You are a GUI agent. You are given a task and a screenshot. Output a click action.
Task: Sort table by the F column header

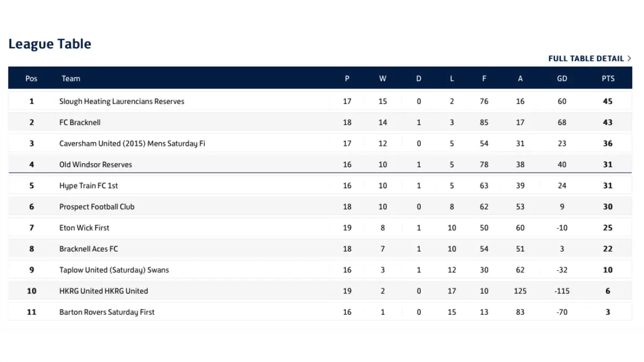pyautogui.click(x=484, y=78)
